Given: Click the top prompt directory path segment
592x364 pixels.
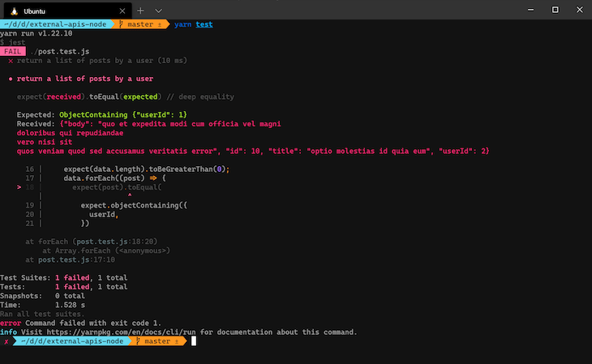Looking at the screenshot, I should [55, 24].
